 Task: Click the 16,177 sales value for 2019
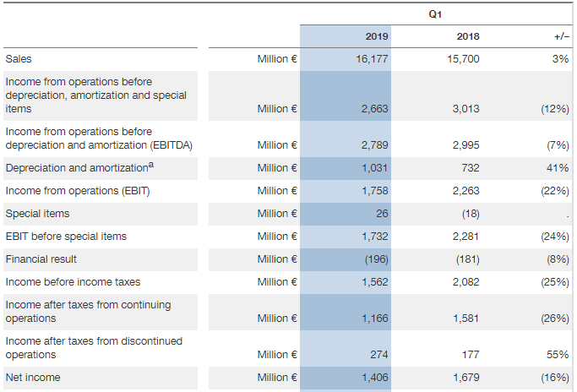point(373,59)
